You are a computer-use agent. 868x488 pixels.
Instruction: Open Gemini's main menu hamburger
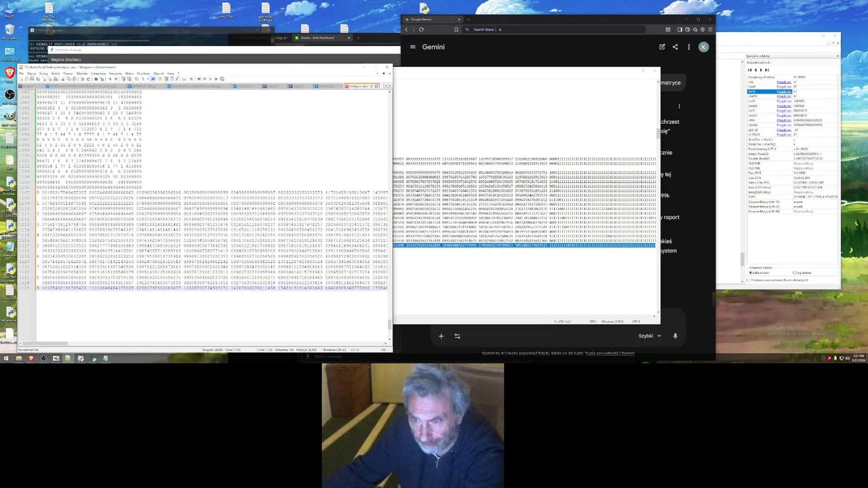tap(412, 47)
